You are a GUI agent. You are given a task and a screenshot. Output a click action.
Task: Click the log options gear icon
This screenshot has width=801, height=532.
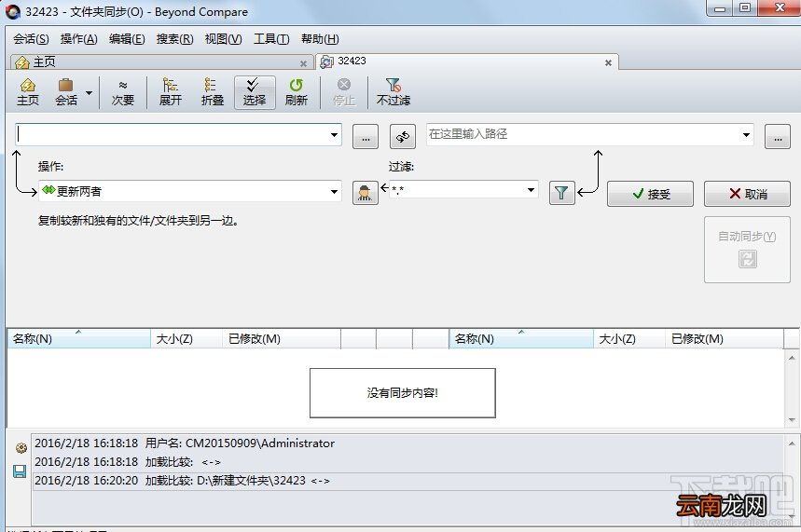tap(21, 448)
